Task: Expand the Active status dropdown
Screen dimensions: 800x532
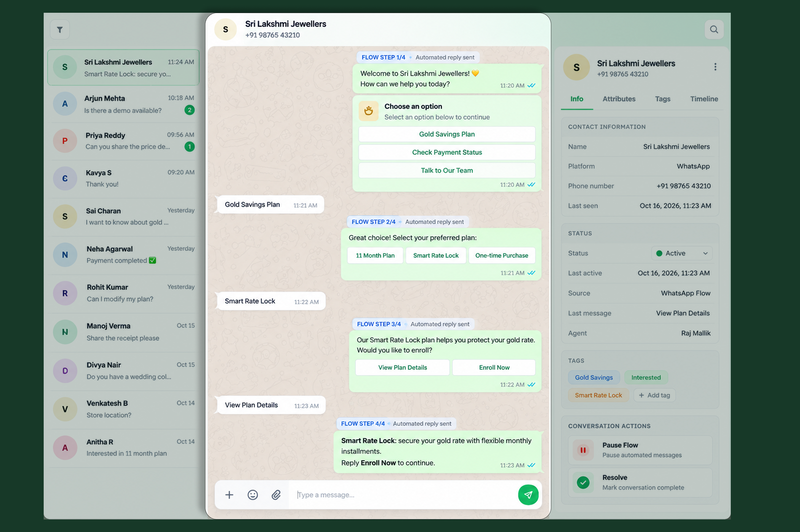Action: [x=681, y=253]
